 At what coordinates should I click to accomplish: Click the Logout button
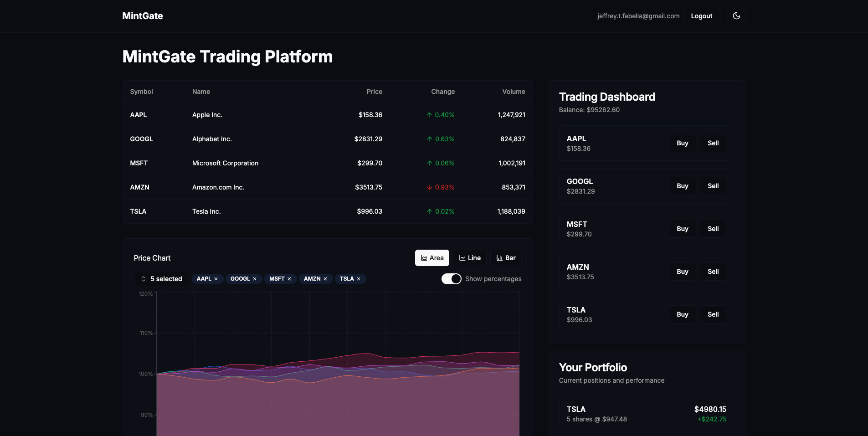point(702,16)
